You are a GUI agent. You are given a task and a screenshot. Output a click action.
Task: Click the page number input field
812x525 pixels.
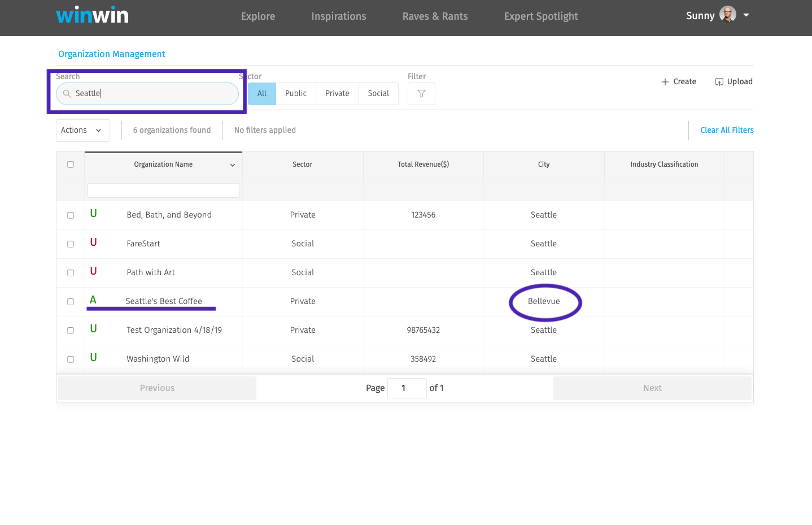coord(407,388)
